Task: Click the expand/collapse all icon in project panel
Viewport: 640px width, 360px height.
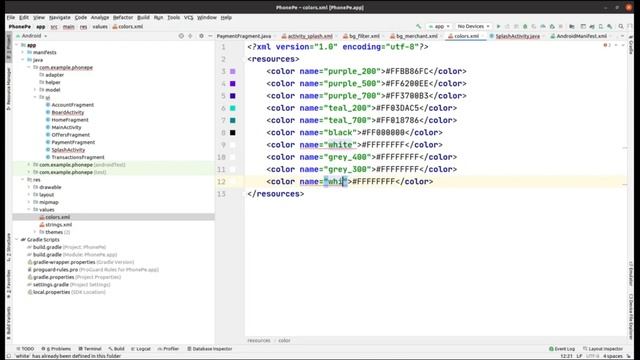Action: click(x=190, y=36)
